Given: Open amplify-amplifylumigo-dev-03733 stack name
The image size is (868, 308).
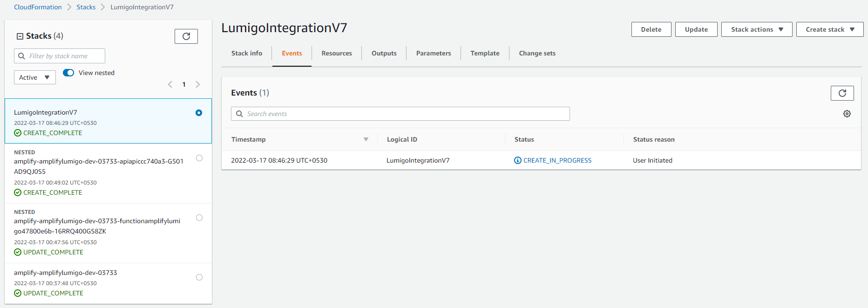Looking at the screenshot, I should (x=65, y=273).
